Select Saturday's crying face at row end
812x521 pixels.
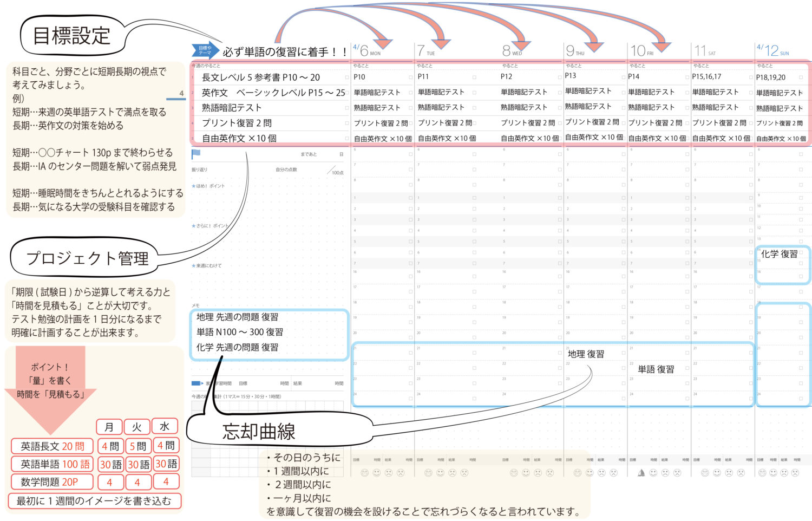[x=741, y=473]
